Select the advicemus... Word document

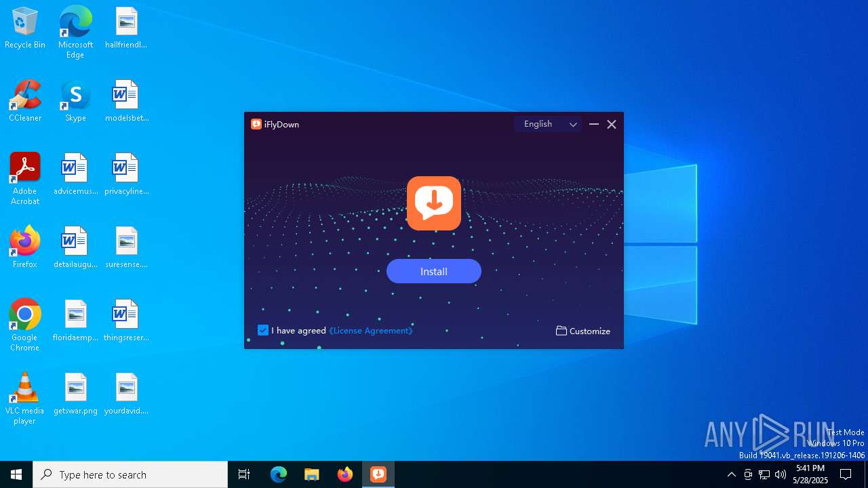coord(75,175)
